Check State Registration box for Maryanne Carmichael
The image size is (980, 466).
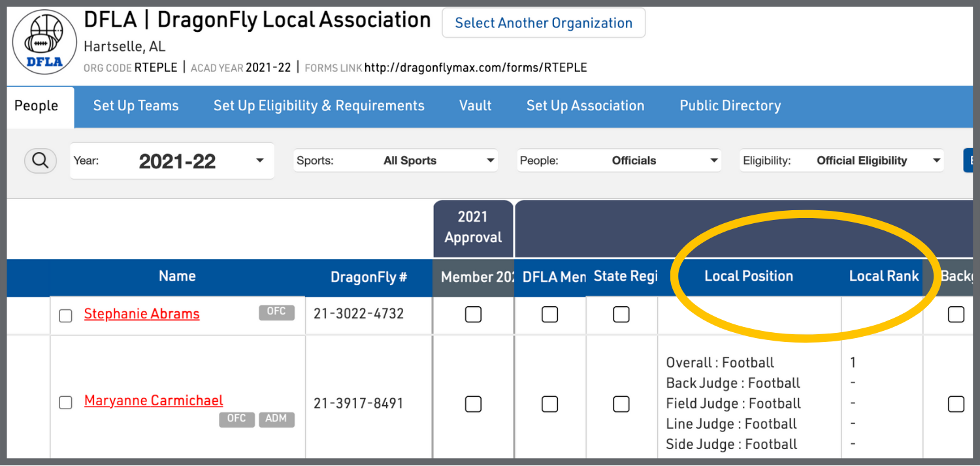click(621, 404)
